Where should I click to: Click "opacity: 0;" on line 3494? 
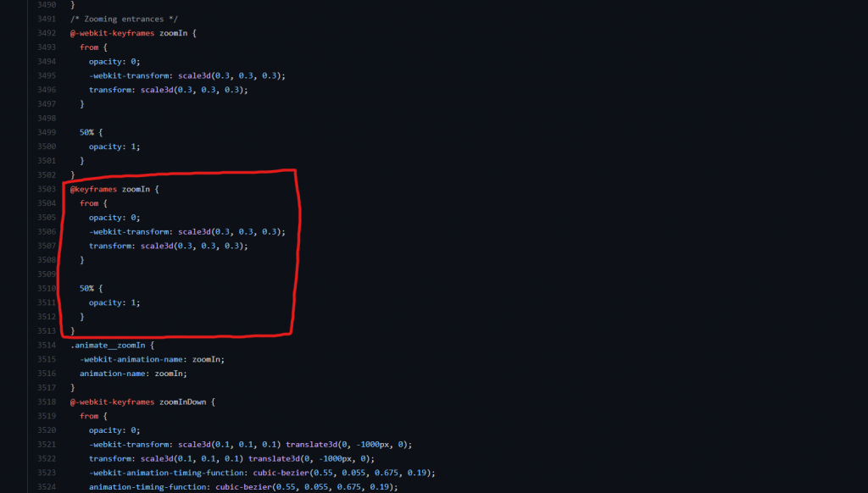click(114, 62)
